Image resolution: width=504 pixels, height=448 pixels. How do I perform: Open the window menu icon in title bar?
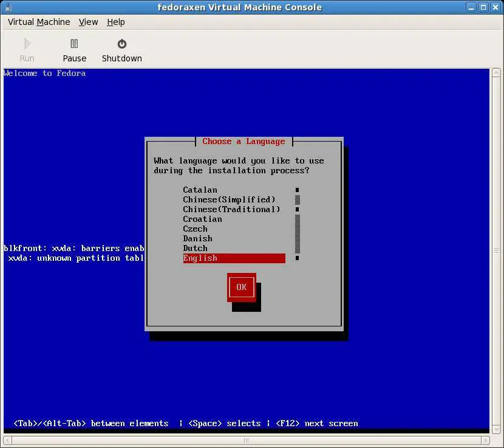pyautogui.click(x=8, y=7)
